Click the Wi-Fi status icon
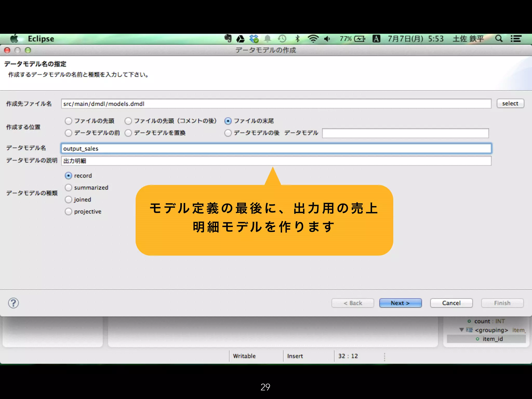 coord(313,39)
